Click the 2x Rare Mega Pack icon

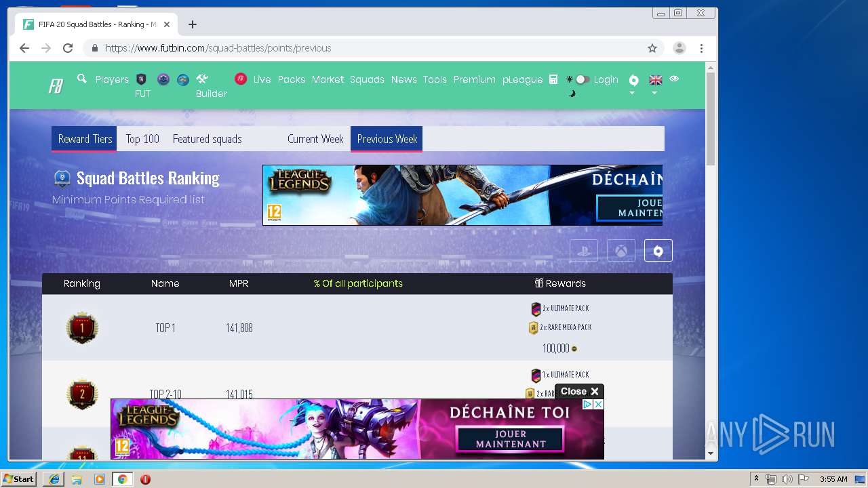534,328
